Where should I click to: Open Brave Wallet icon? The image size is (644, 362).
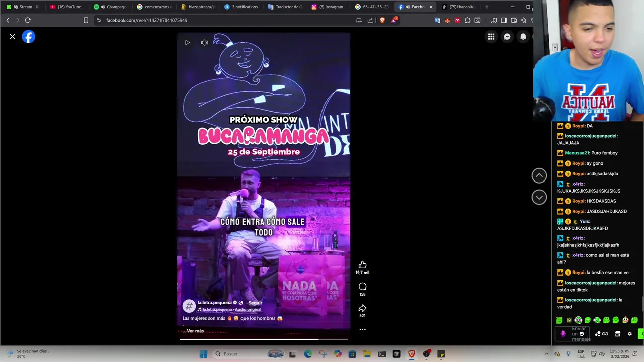point(514,20)
